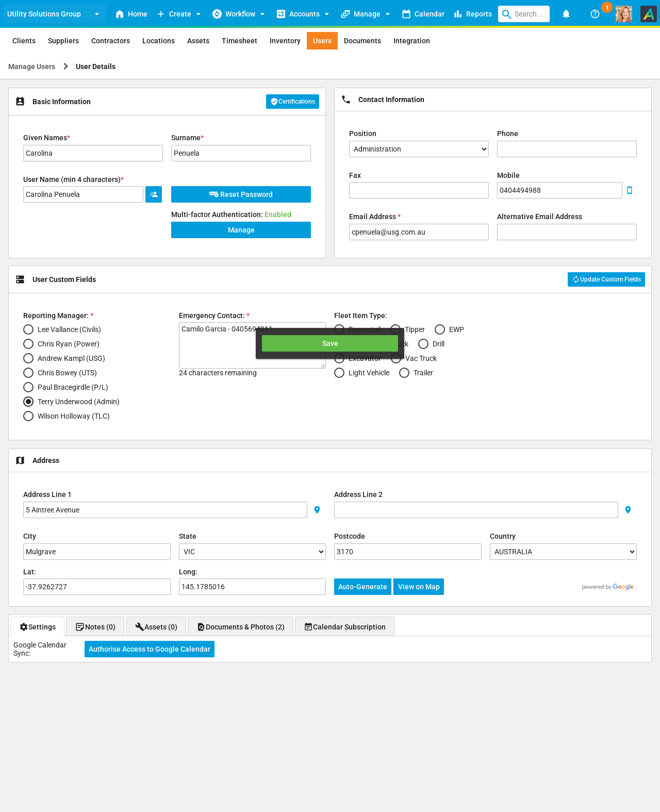The width and height of the screenshot is (660, 812).
Task: Open the Position dropdown showing Administration
Action: [418, 149]
